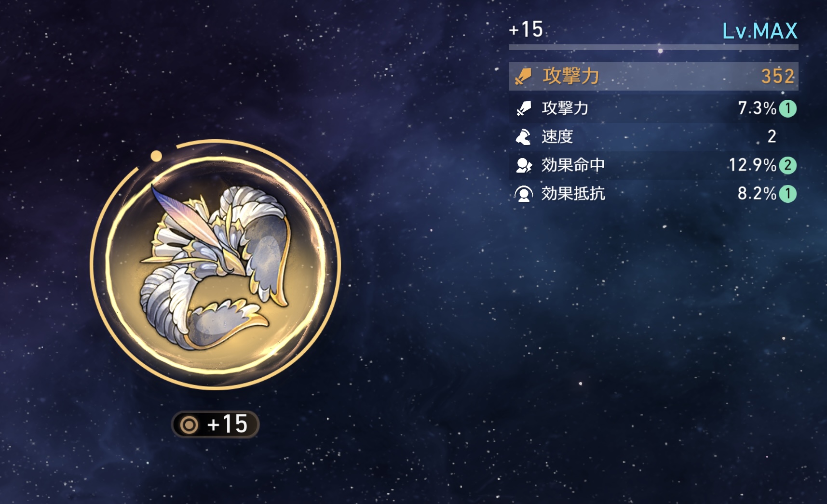Click the +15 text at the top
The image size is (827, 504).
pyautogui.click(x=526, y=29)
